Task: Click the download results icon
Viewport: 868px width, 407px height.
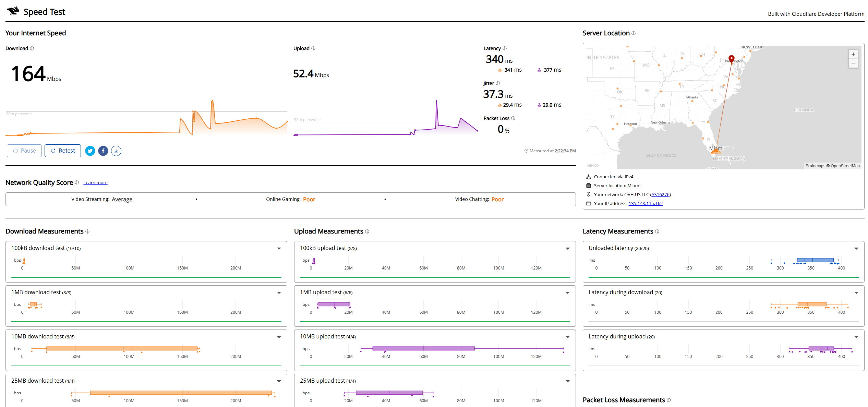Action: pos(116,151)
